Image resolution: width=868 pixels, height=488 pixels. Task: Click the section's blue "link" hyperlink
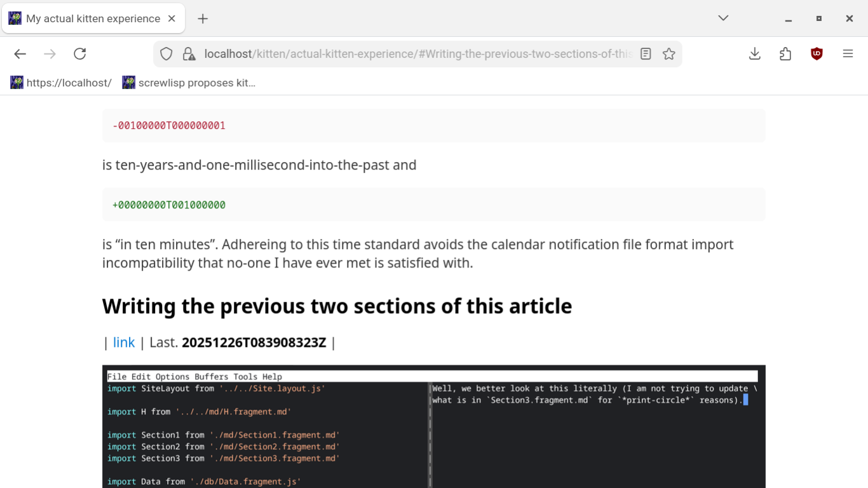(x=123, y=342)
